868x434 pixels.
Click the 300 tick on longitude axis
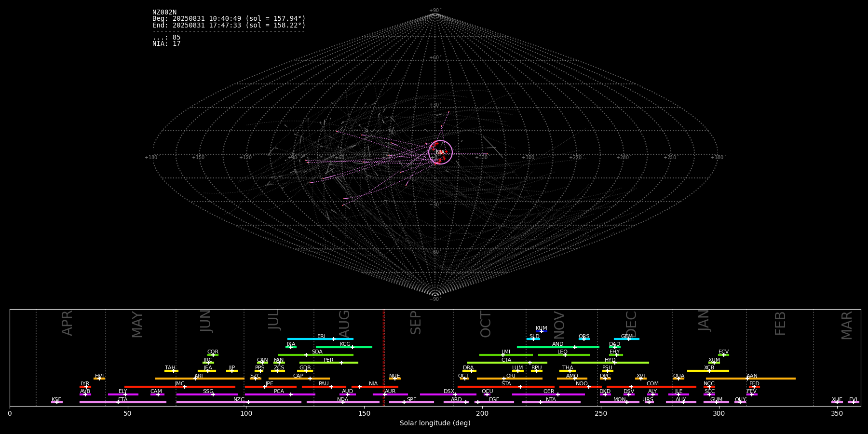tap(719, 413)
